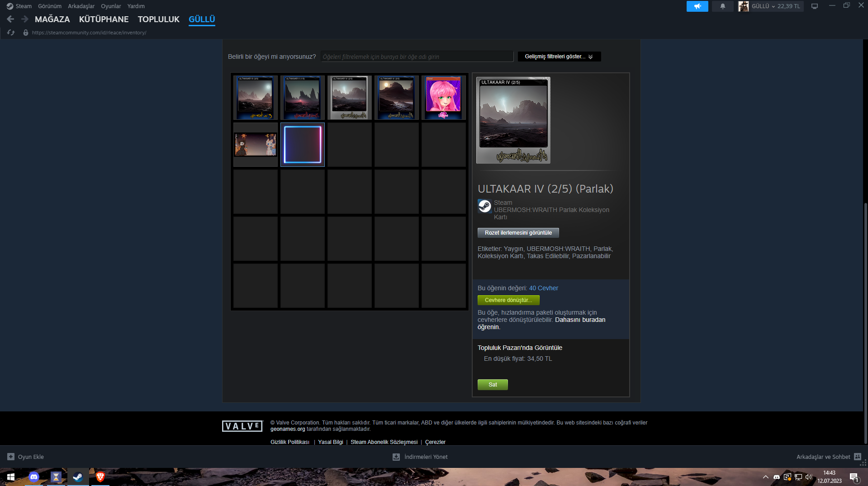
Task: Open the Oyunlar menu
Action: point(111,6)
